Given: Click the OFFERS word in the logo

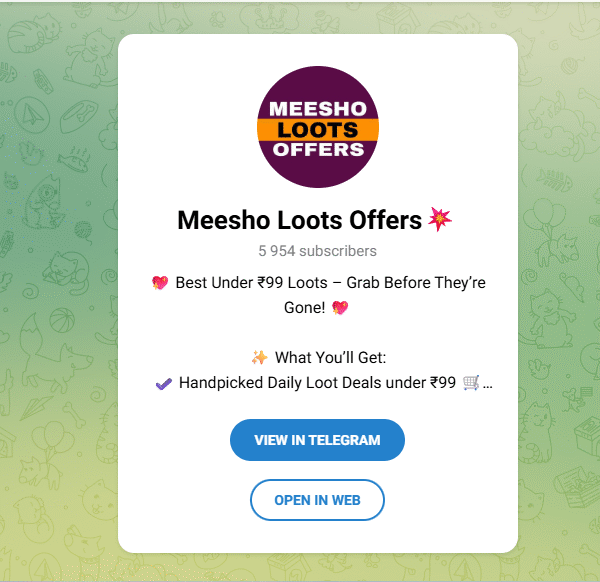Looking at the screenshot, I should (x=317, y=150).
